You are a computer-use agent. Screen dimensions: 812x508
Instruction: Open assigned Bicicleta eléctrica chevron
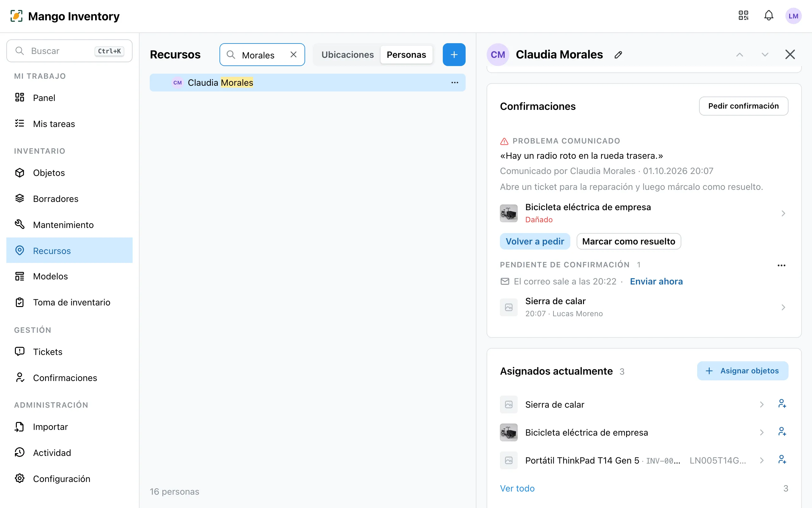pos(762,432)
